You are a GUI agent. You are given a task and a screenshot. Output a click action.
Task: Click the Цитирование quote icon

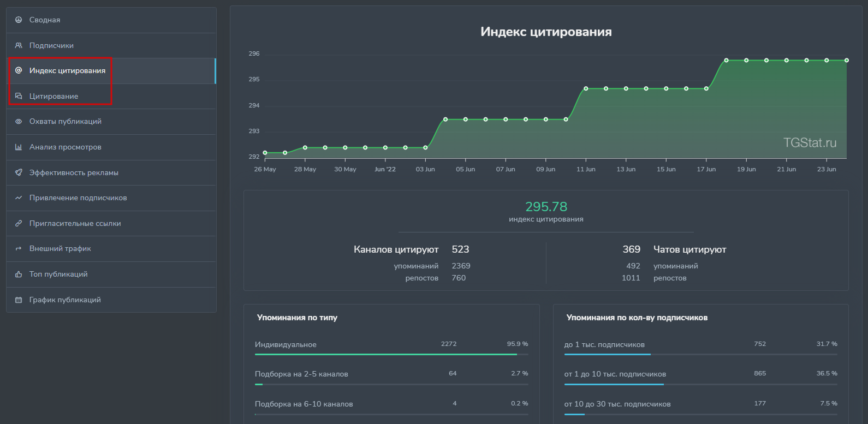pyautogui.click(x=19, y=96)
